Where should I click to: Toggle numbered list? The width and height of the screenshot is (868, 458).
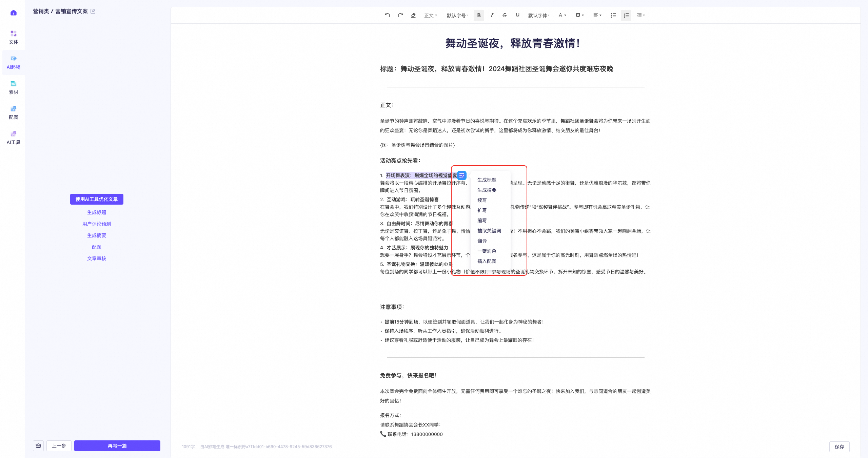pyautogui.click(x=626, y=15)
